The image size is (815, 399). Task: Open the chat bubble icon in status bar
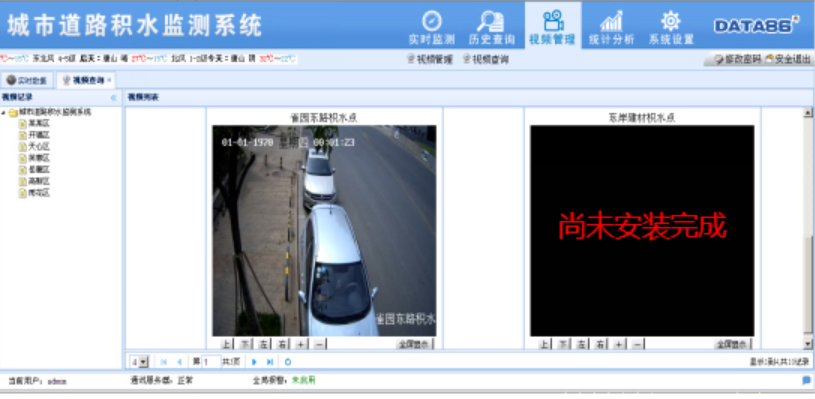tap(806, 380)
